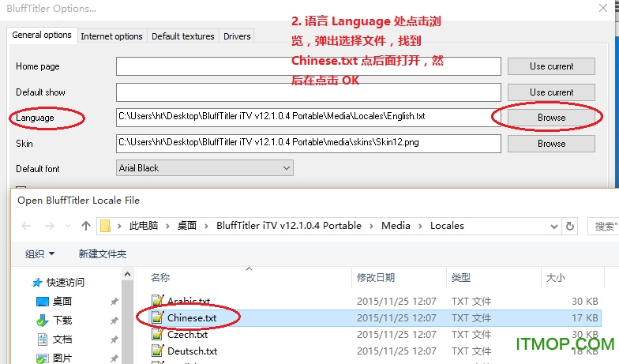Viewport: 619px width, 364px height.
Task: Go back in the file dialog
Action: click(x=26, y=226)
